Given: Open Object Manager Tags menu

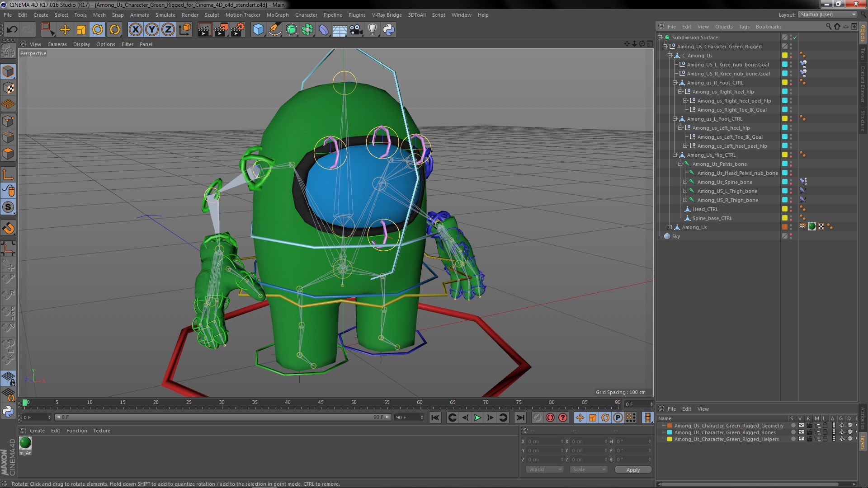Looking at the screenshot, I should (x=744, y=27).
